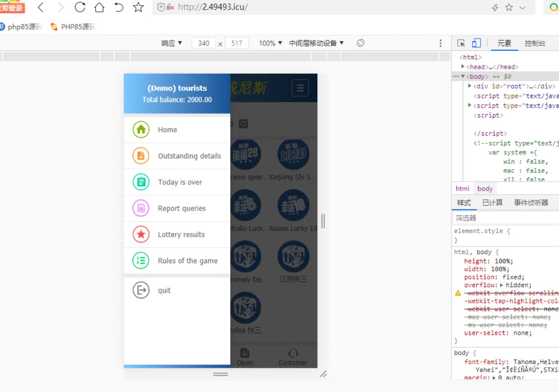Switch to the computed styles tab
The width and height of the screenshot is (559, 392).
(492, 202)
